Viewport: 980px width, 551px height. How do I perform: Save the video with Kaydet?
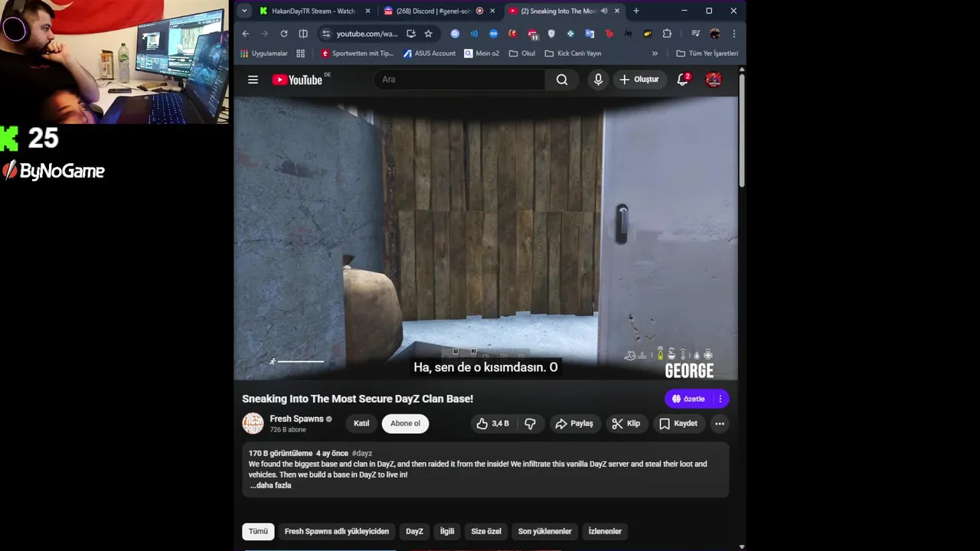coord(679,423)
